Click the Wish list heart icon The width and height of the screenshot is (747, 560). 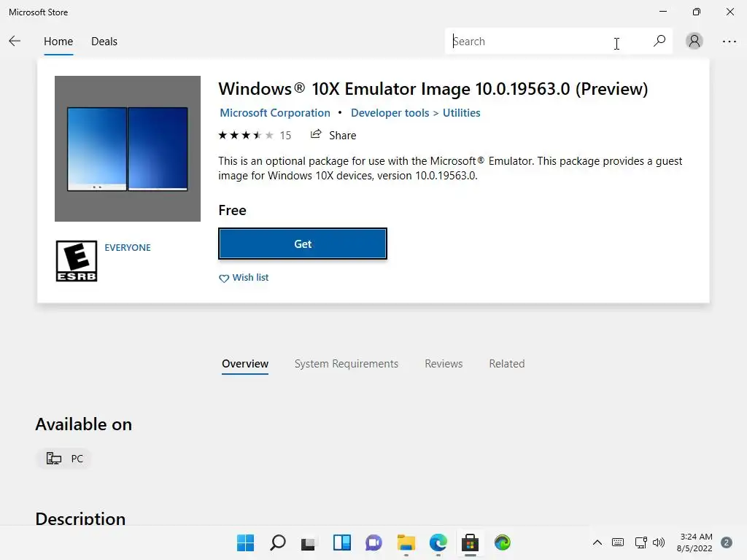coord(223,278)
